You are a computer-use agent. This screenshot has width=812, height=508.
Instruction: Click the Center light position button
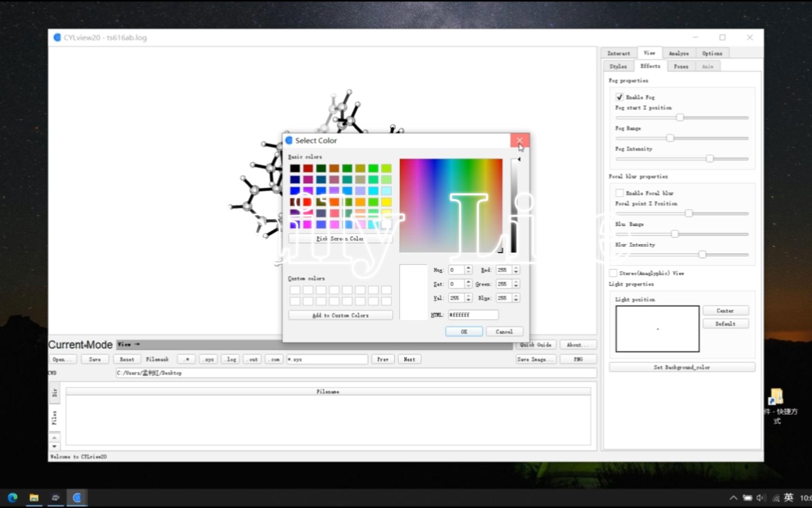tap(726, 310)
